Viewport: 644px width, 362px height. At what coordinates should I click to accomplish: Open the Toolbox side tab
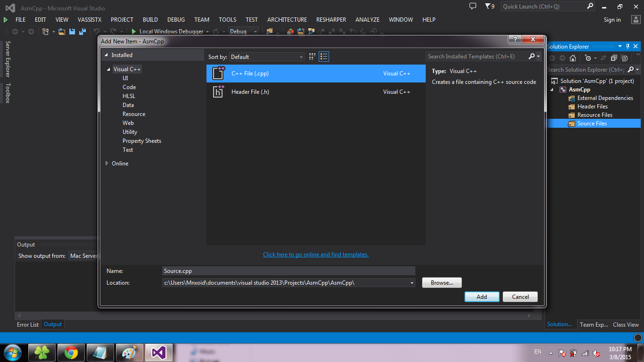click(x=8, y=93)
